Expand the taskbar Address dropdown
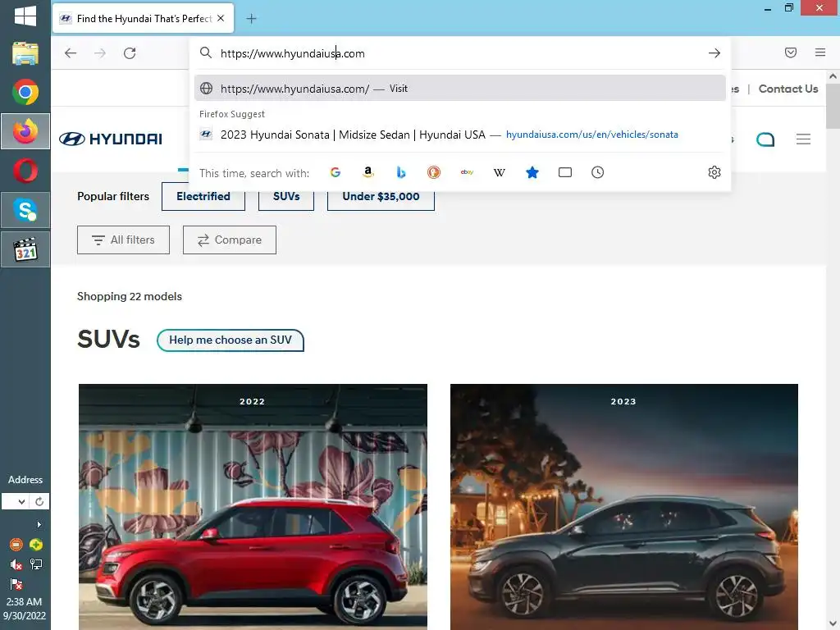This screenshot has height=630, width=840. point(21,502)
